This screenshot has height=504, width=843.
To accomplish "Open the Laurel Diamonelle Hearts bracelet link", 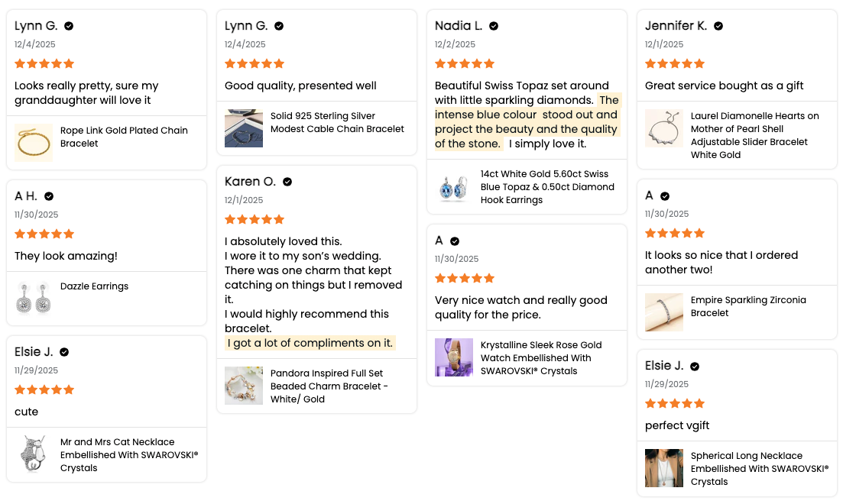I will pos(754,135).
